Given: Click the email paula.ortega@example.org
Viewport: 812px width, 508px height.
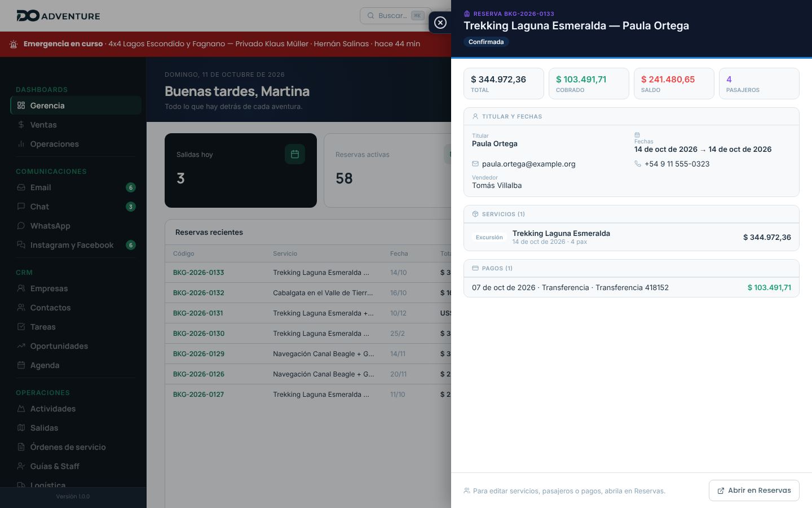Looking at the screenshot, I should click(528, 164).
